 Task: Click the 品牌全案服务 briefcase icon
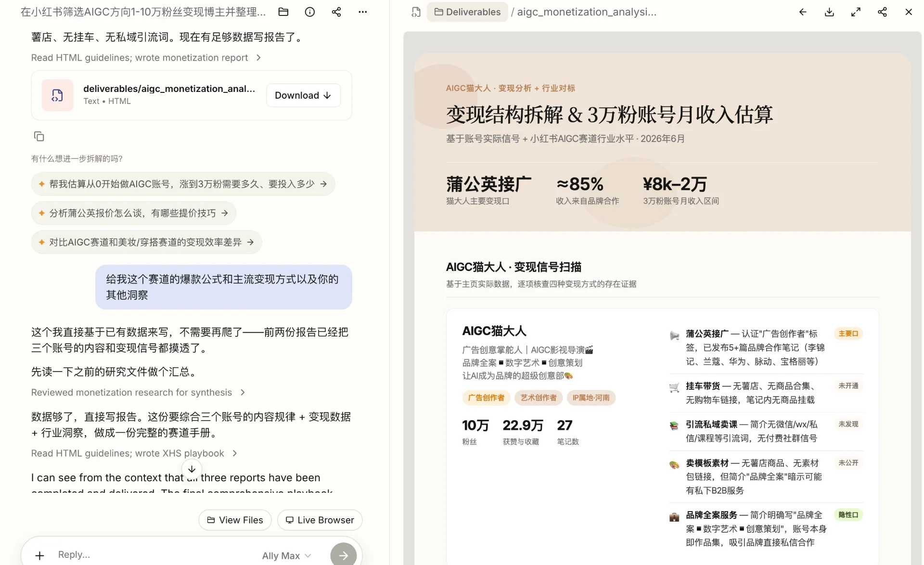pos(674,517)
